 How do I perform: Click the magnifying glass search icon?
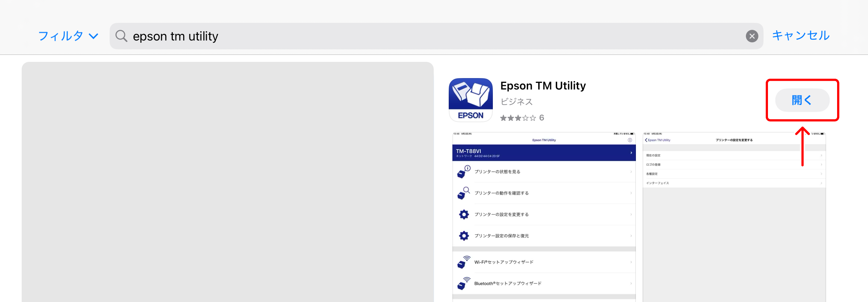121,36
